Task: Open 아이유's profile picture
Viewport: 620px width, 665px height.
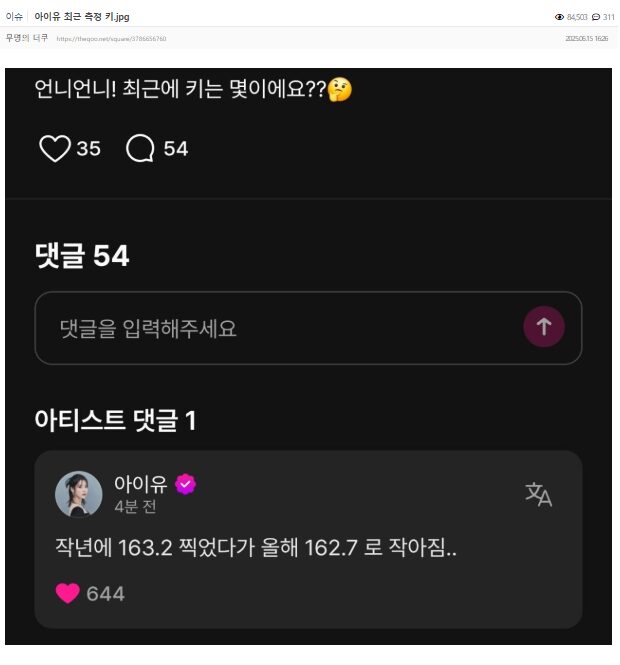Action: point(78,494)
